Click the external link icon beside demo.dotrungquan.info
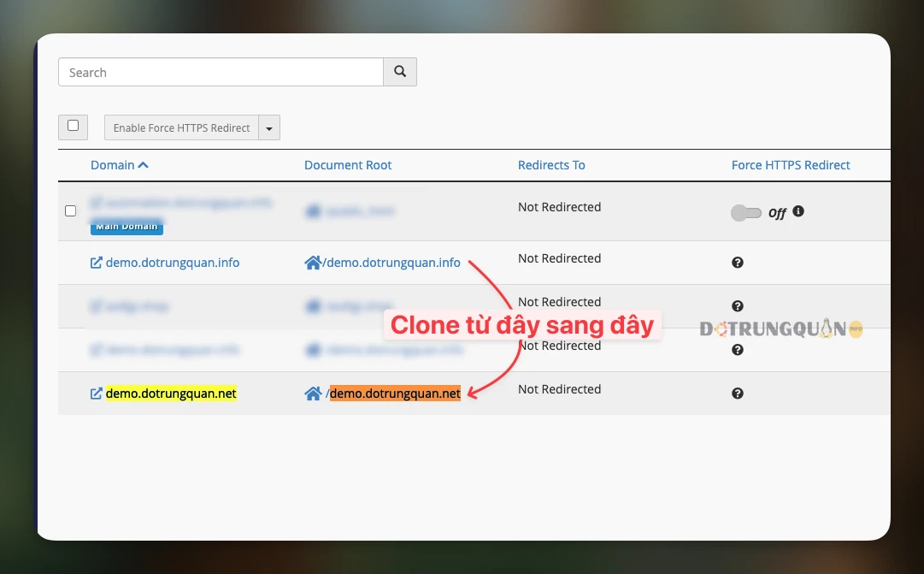Viewport: 924px width, 574px height. [x=97, y=263]
